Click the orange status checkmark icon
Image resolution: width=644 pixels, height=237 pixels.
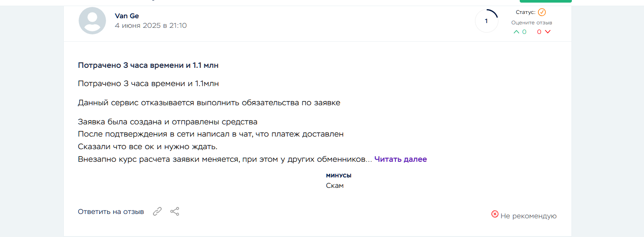coord(541,12)
